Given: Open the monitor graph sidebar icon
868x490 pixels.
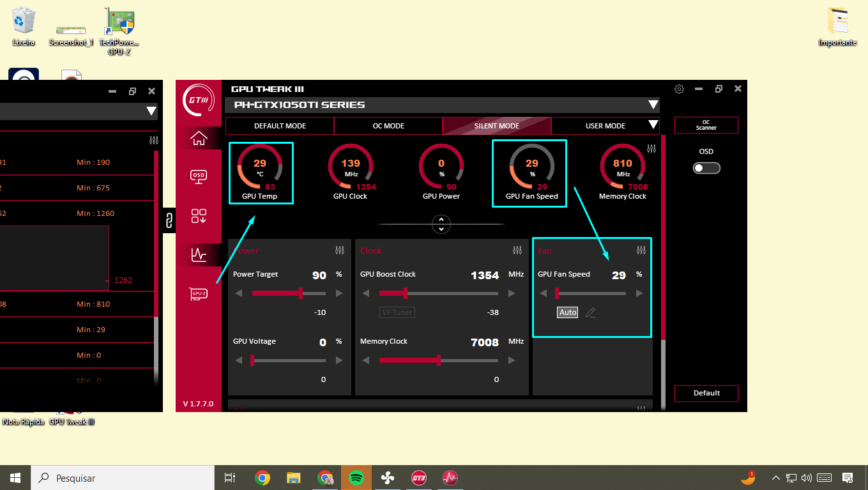Looking at the screenshot, I should click(199, 255).
